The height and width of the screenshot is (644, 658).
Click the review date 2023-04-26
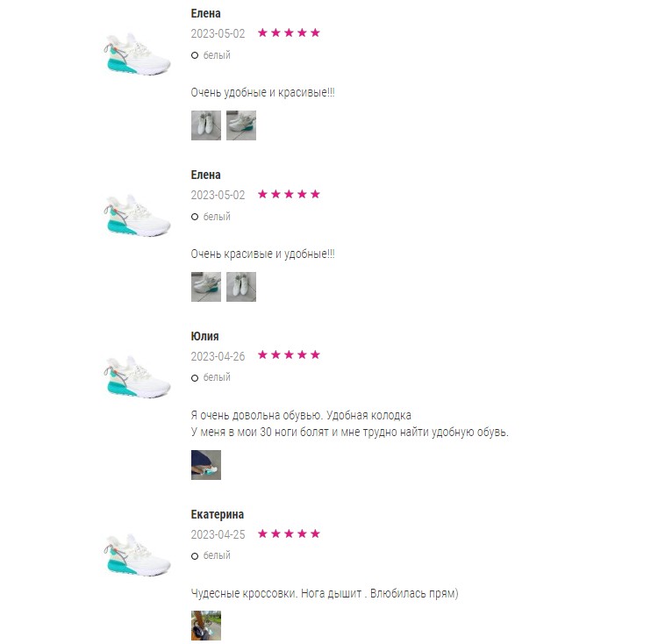(218, 356)
